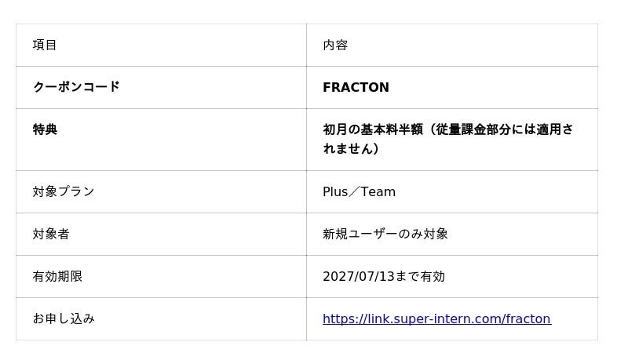The height and width of the screenshot is (364, 628).
Task: Click the 新規ユーザーのみ対象 cell
Action: [452, 235]
